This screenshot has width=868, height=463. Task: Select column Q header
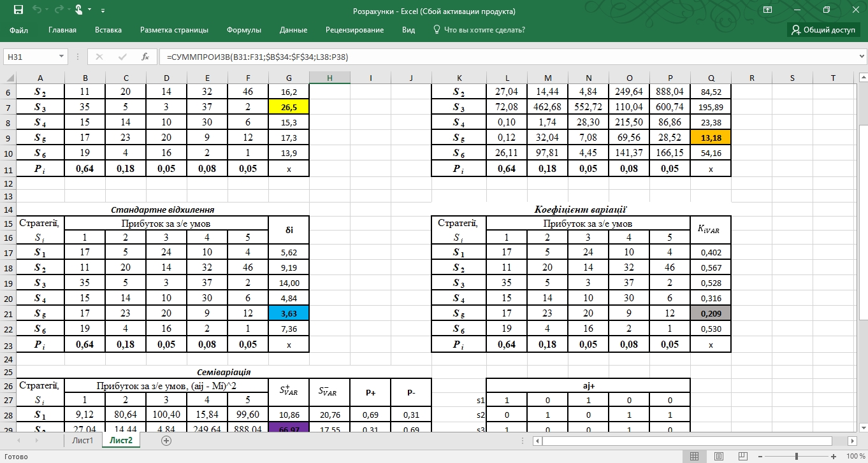711,78
